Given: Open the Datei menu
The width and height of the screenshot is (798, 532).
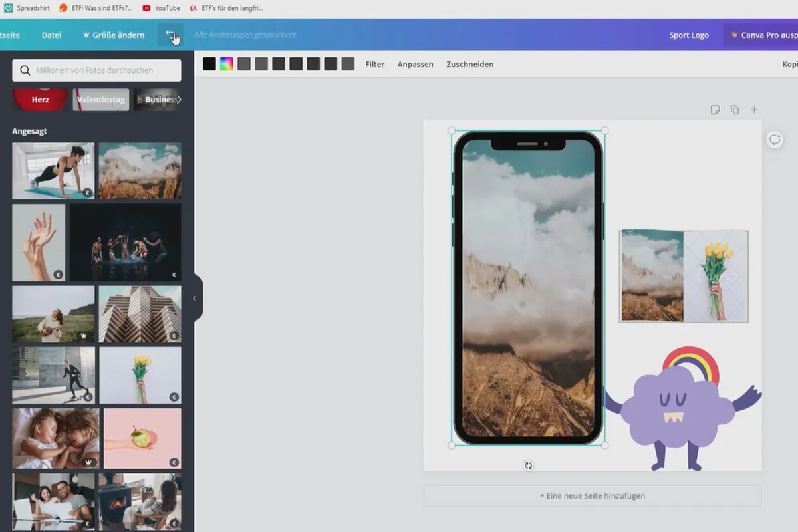Looking at the screenshot, I should (x=51, y=35).
